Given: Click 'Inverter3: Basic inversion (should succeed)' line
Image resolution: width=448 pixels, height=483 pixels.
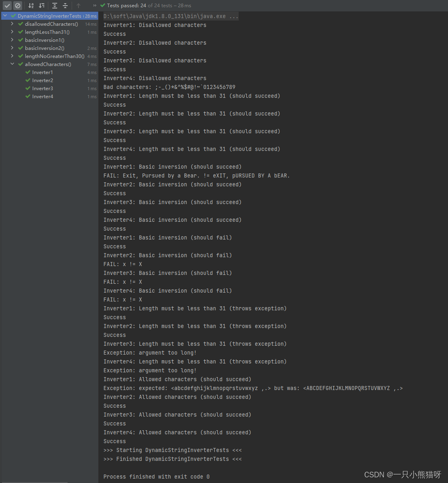Looking at the screenshot, I should pos(173,202).
